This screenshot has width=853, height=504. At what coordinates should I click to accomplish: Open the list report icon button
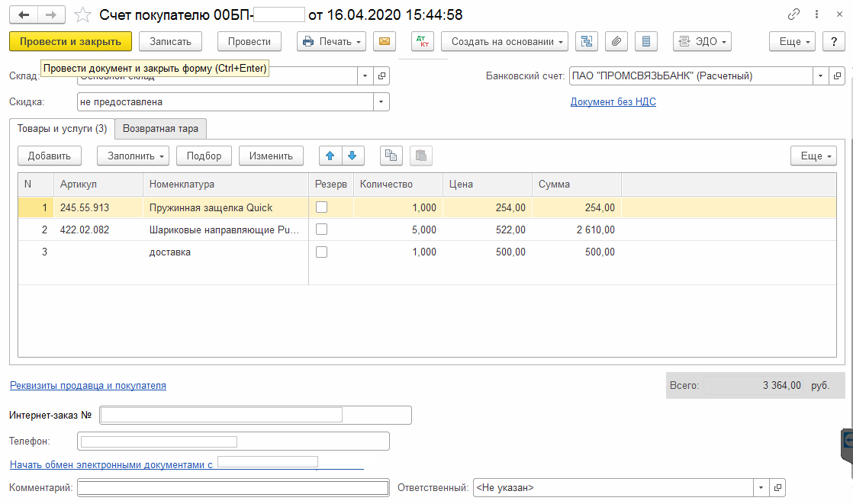646,41
